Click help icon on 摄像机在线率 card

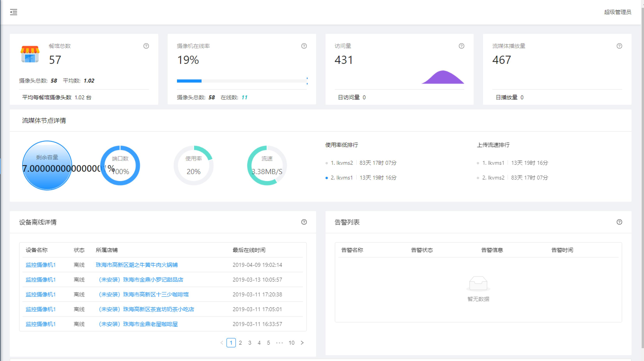[x=304, y=46]
